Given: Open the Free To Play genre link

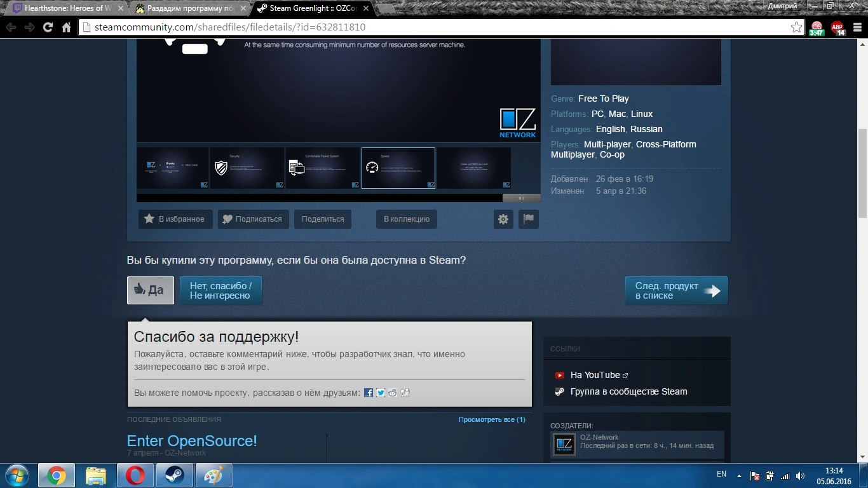Looking at the screenshot, I should (x=604, y=98).
